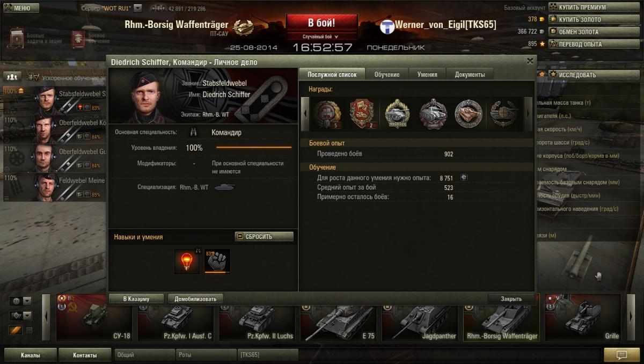Open the [TKS65] clan chat tab
The image size is (644, 364).
(268, 355)
